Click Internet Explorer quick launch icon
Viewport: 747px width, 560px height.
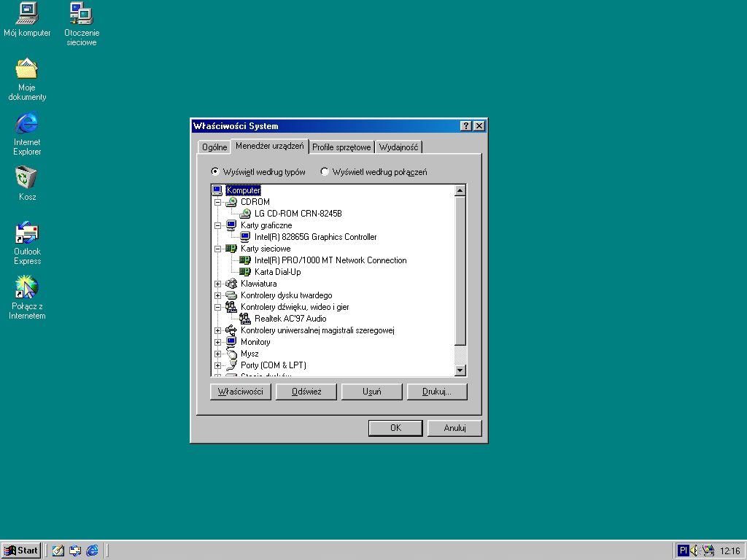tap(92, 551)
